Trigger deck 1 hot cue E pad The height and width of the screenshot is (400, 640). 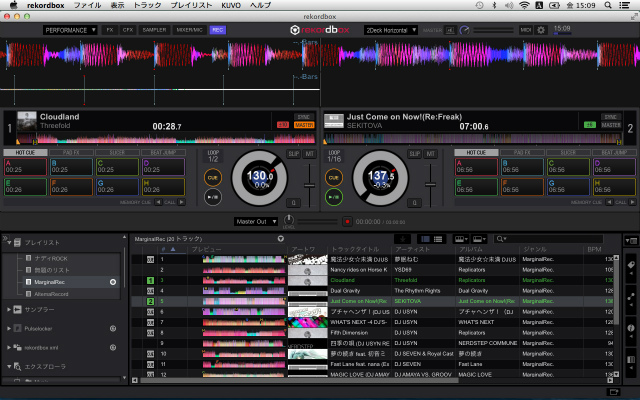tap(25, 187)
